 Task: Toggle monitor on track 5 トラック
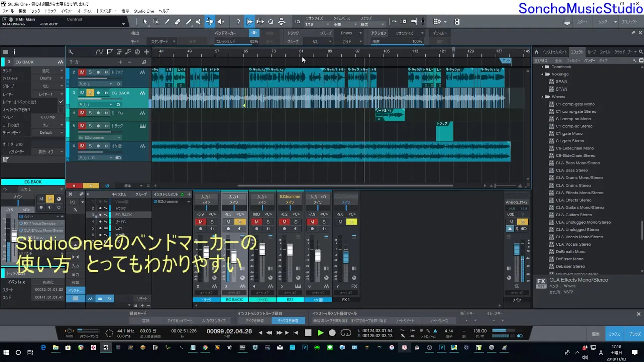(x=106, y=126)
